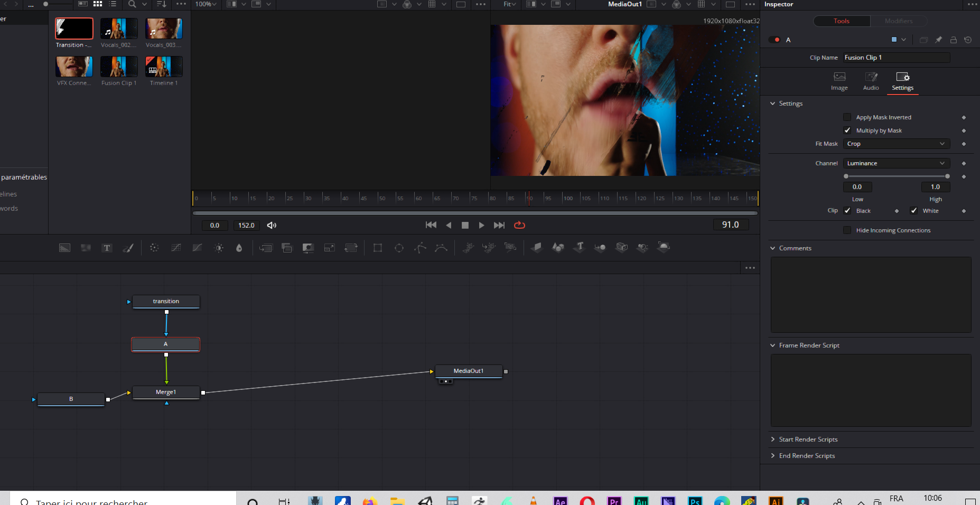Lock node A in the Inspector
The image size is (980, 505).
click(953, 40)
